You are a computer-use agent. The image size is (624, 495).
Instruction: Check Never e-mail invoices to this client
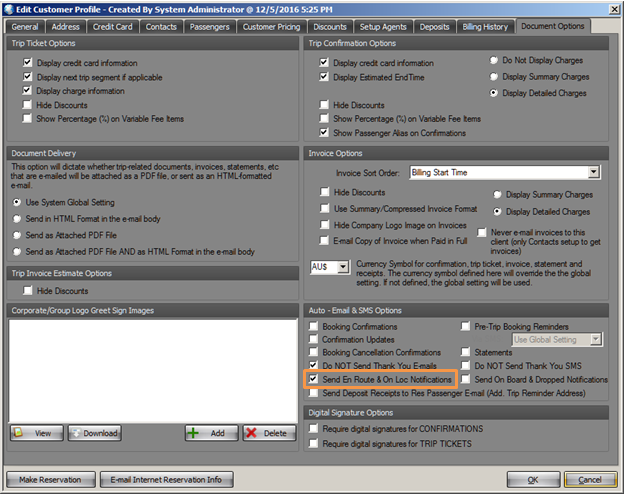click(482, 232)
